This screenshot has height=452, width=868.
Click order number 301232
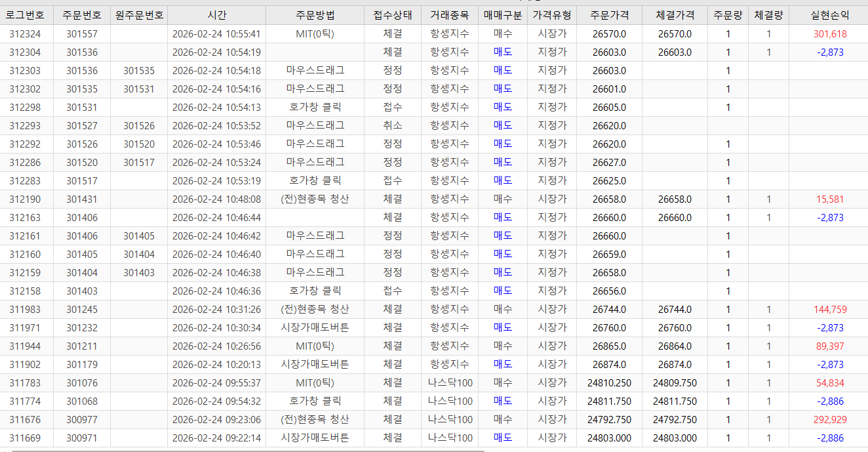[82, 328]
